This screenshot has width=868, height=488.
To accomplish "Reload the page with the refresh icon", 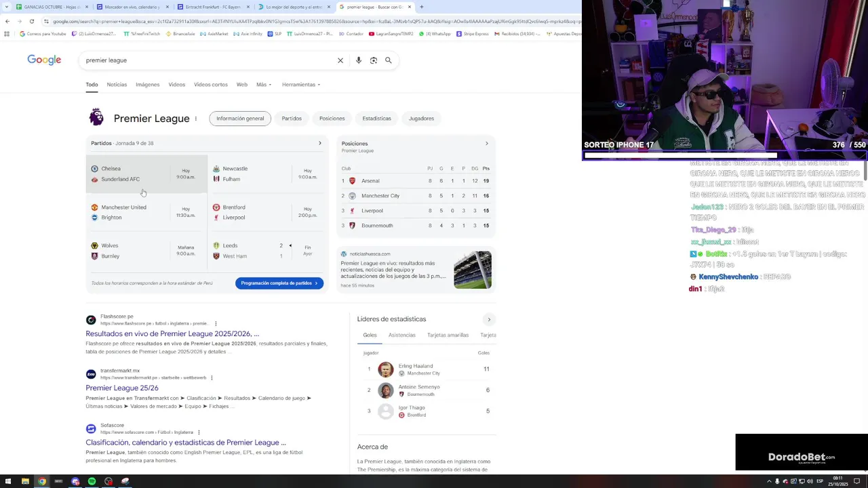I will click(31, 21).
